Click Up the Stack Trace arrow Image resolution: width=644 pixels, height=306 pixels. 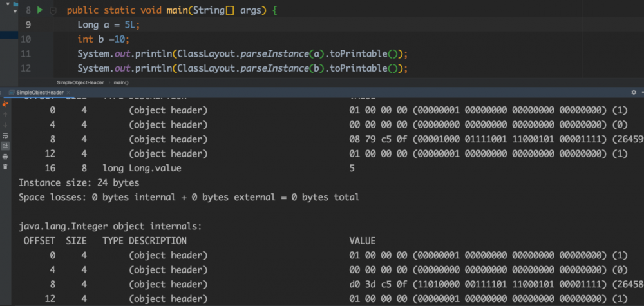point(6,114)
